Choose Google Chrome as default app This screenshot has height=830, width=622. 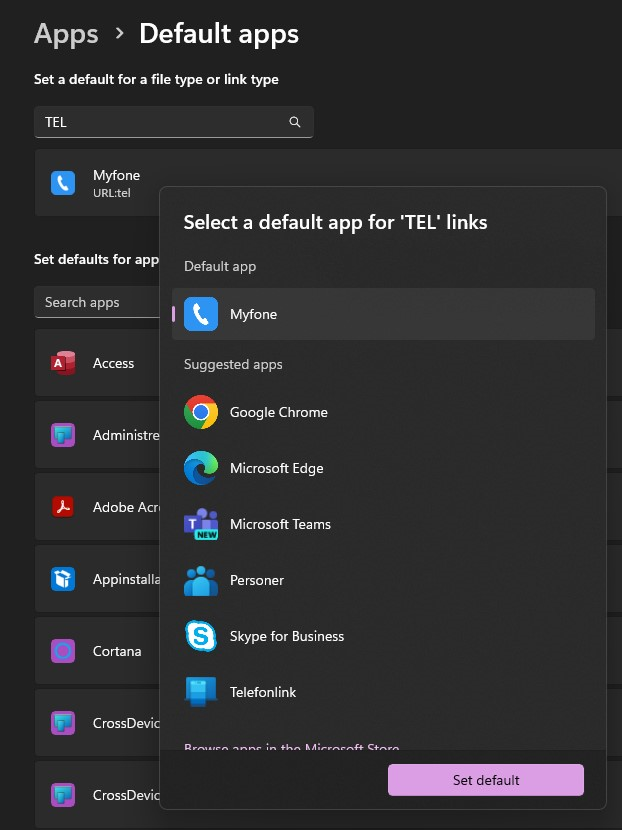383,412
